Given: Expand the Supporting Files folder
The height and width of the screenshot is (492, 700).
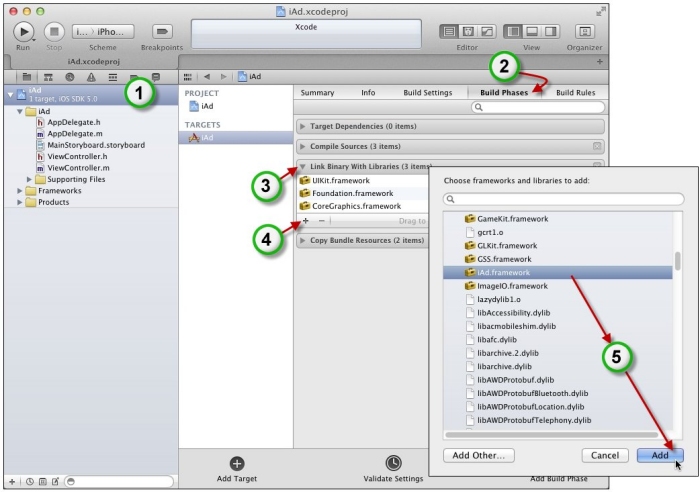Looking at the screenshot, I should pyautogui.click(x=29, y=179).
